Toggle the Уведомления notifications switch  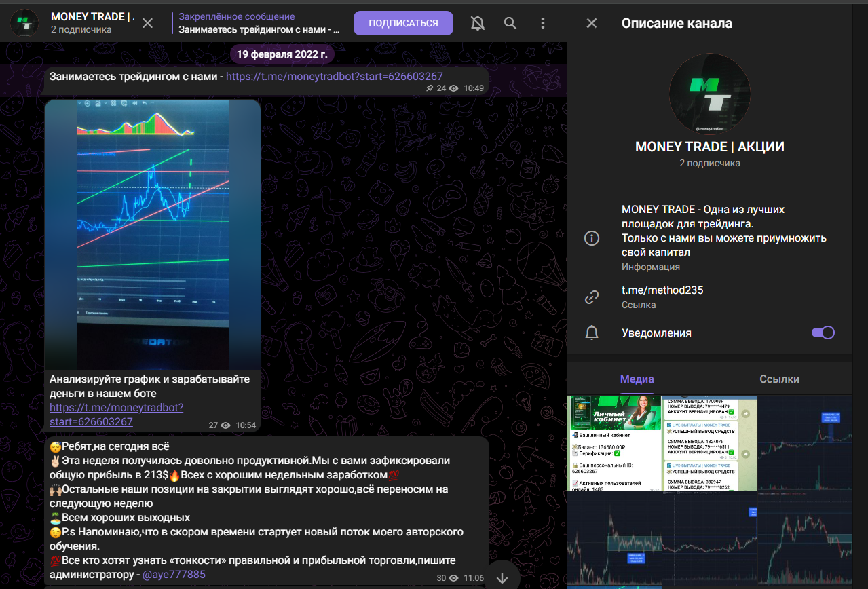coord(823,332)
